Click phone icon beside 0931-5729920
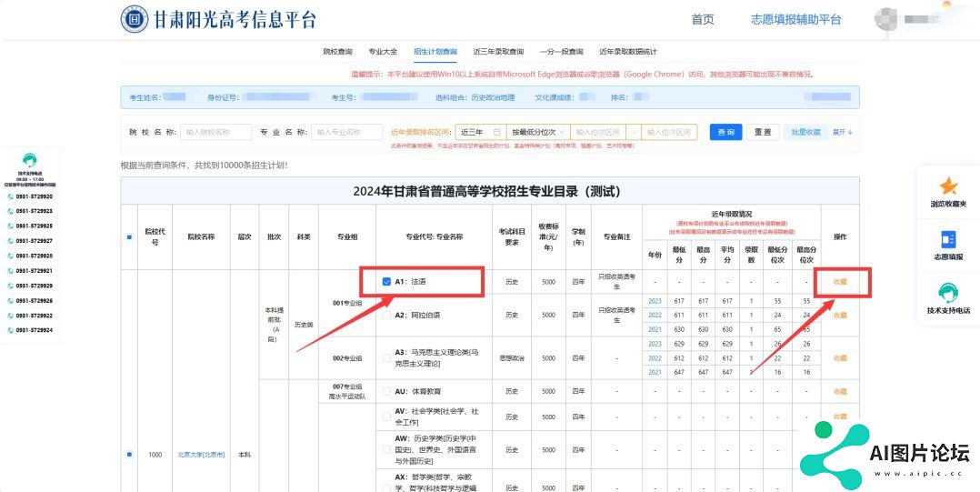This screenshot has width=980, height=492. tap(10, 196)
